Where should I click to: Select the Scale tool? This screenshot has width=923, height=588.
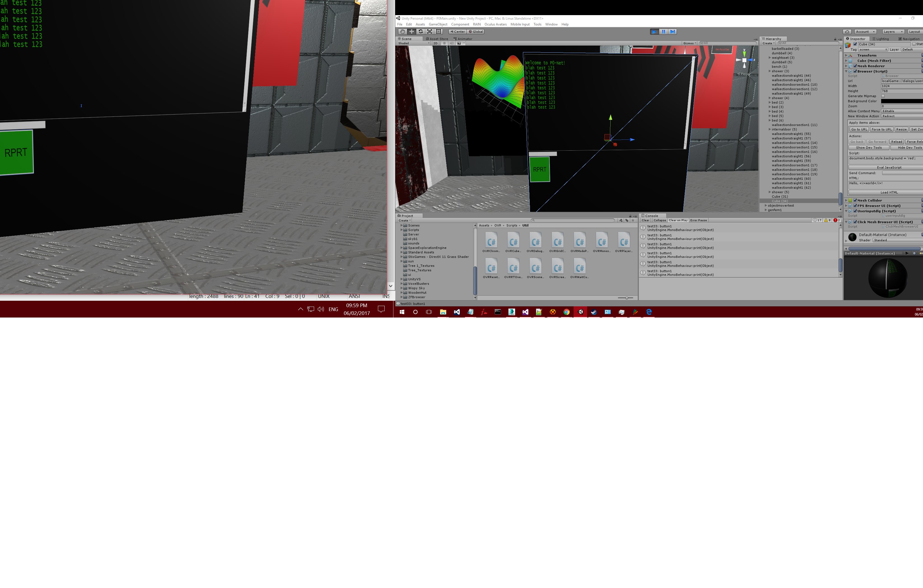pos(430,32)
